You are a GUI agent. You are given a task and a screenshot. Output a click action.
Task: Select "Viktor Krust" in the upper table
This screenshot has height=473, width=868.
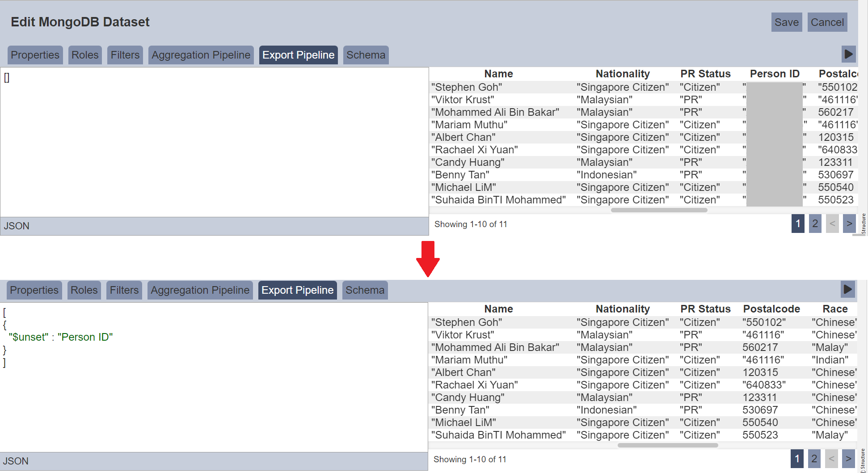463,100
